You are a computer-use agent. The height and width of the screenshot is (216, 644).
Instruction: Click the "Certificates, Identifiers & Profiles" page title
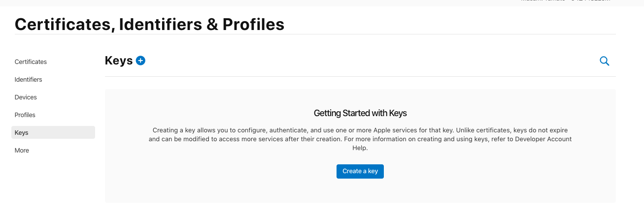click(149, 24)
